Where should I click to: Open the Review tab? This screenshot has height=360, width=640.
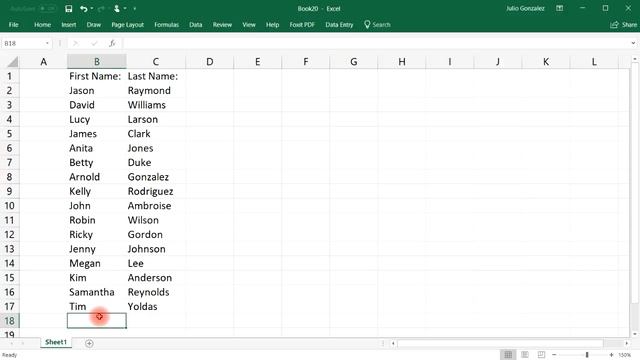(x=222, y=25)
